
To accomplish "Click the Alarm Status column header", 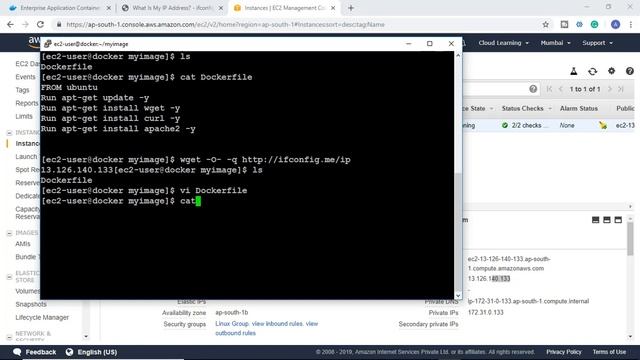I will 578,108.
